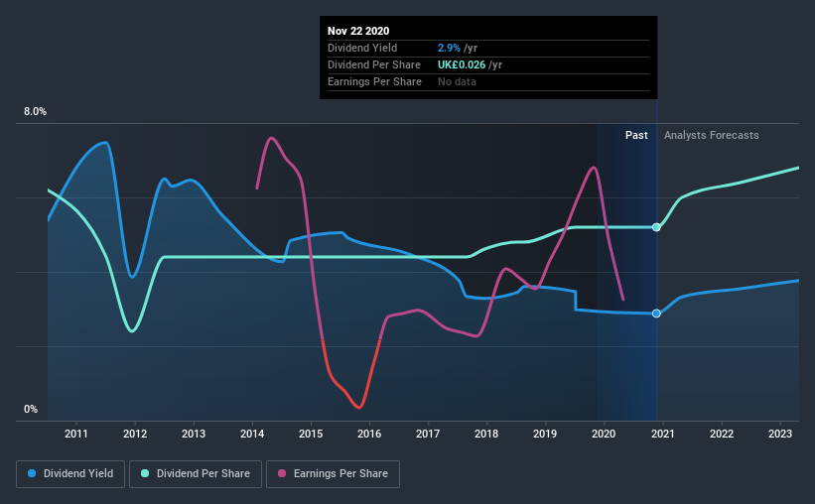Click the 2022 x-axis label
Viewport: 815px width, 504px height.
[x=722, y=434]
